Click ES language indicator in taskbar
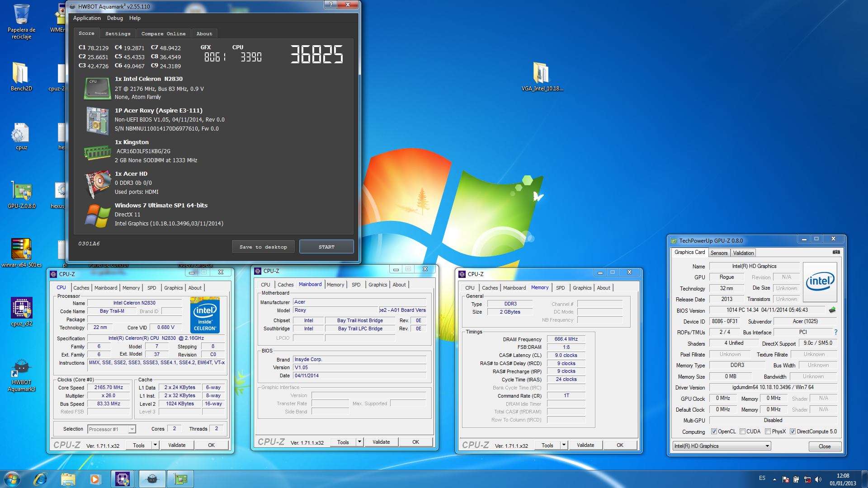868x488 pixels. click(x=762, y=478)
